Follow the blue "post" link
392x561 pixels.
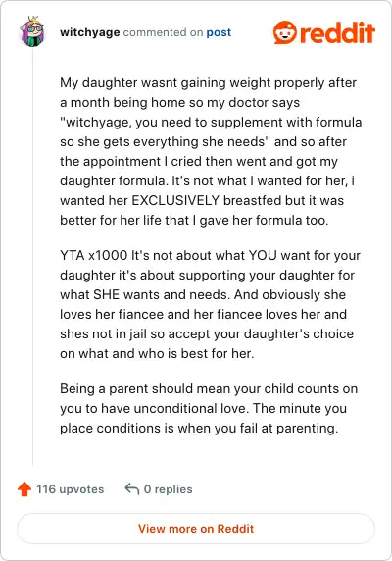pyautogui.click(x=219, y=32)
